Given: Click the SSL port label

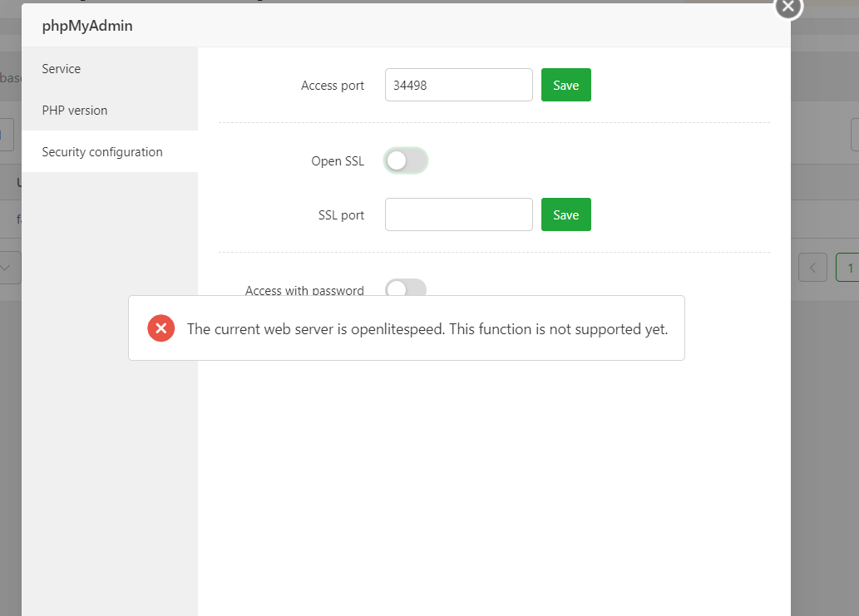Looking at the screenshot, I should (341, 215).
